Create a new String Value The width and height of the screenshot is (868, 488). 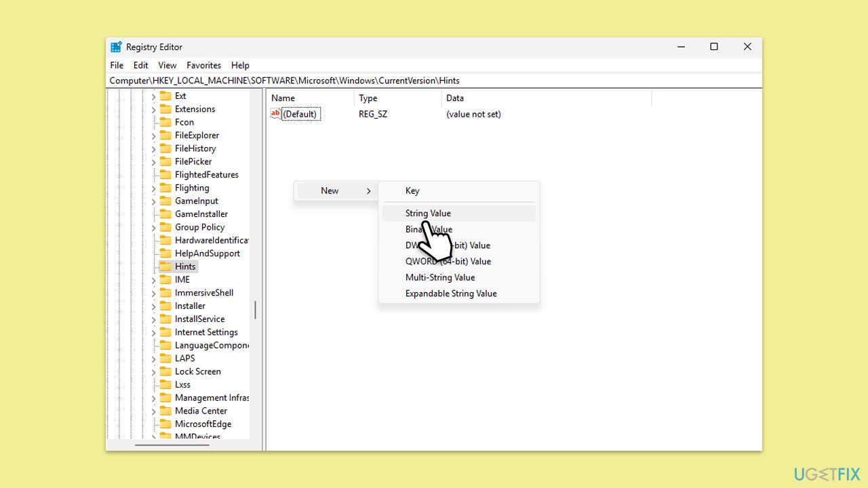coord(459,213)
